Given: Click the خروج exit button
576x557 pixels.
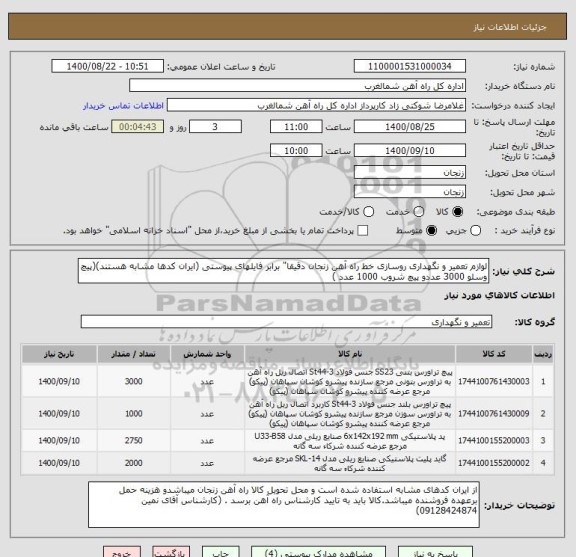Looking at the screenshot, I should [122, 552].
